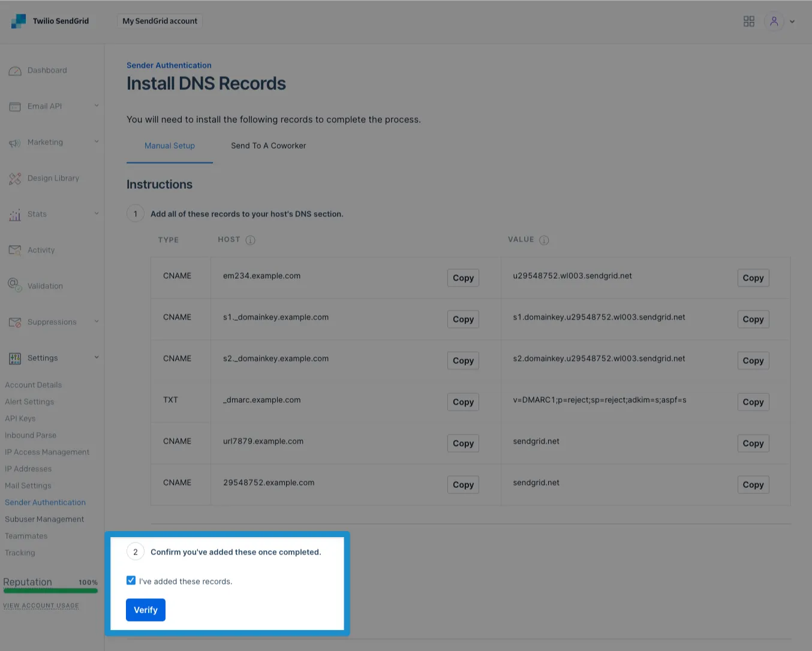Open API Keys settings page
This screenshot has height=651, width=812.
20,418
